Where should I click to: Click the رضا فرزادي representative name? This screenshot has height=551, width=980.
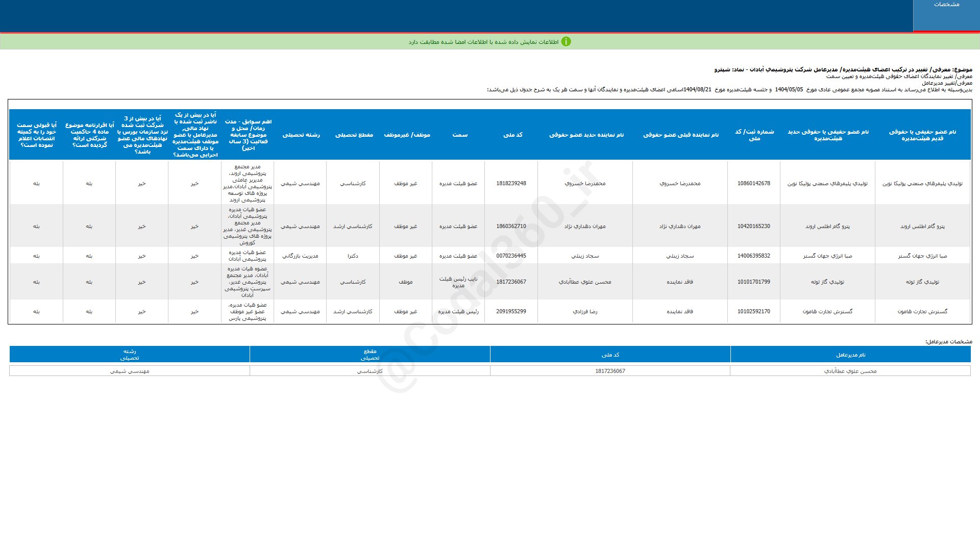(585, 311)
